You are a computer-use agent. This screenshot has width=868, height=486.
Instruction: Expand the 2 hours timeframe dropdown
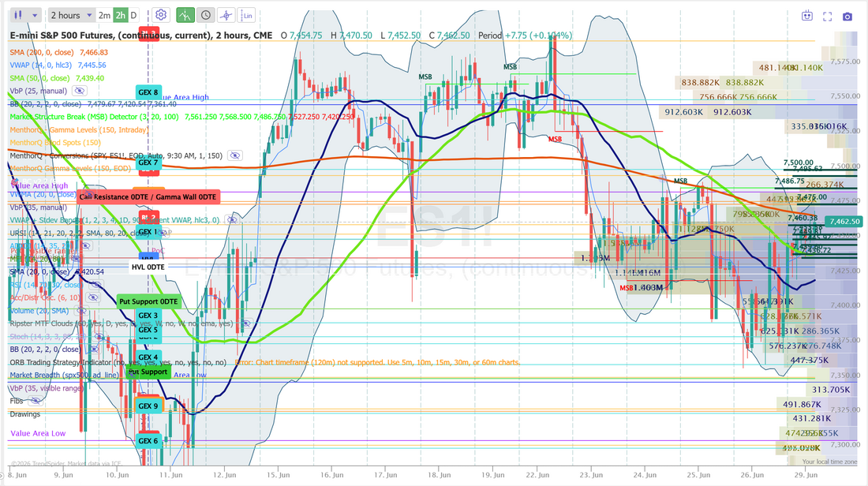[71, 15]
